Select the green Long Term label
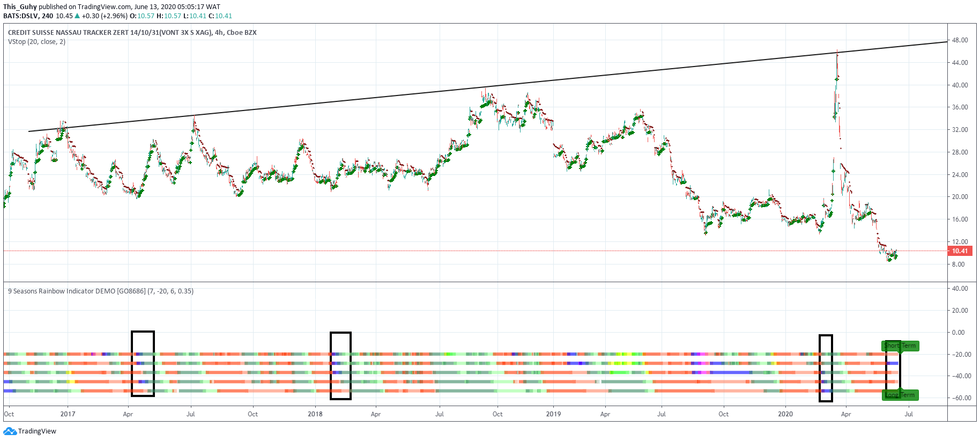 coord(901,395)
